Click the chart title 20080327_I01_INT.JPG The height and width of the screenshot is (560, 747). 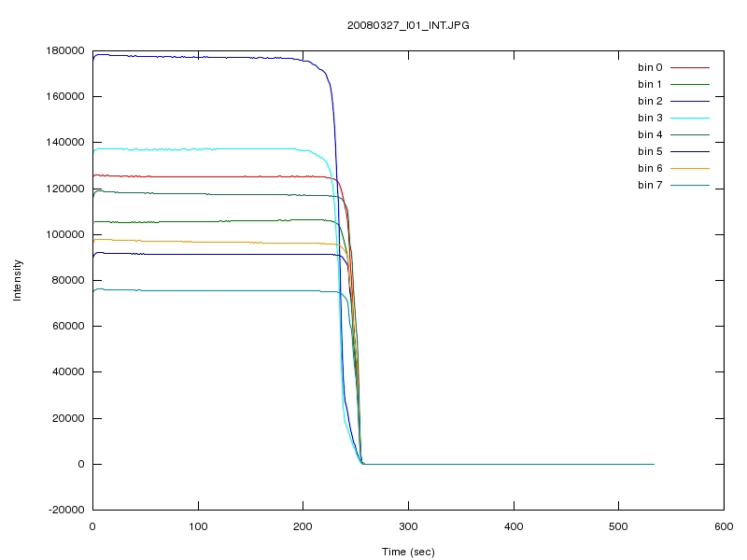pyautogui.click(x=408, y=26)
